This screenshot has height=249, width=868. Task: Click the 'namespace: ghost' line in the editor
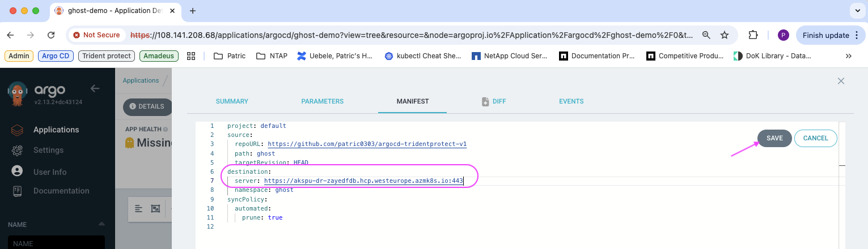coord(264,190)
